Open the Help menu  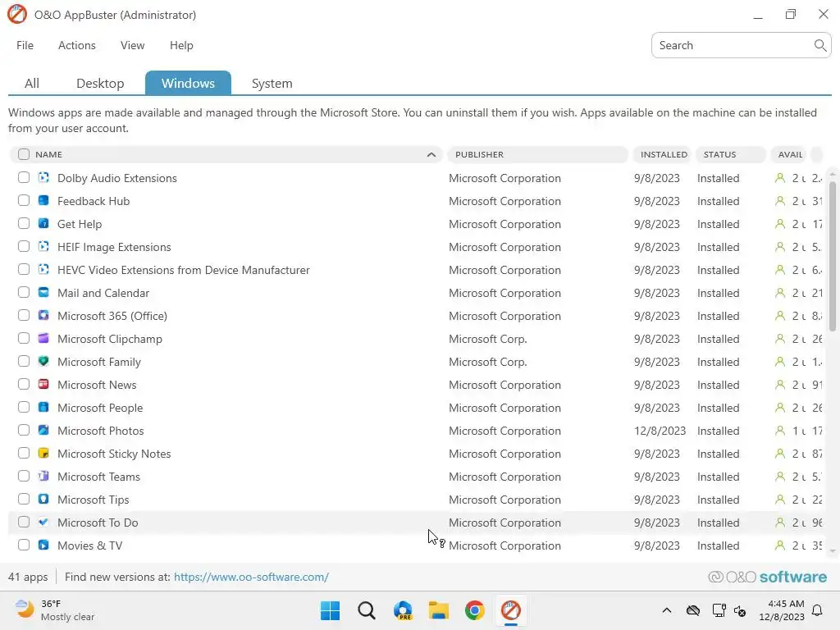click(181, 46)
